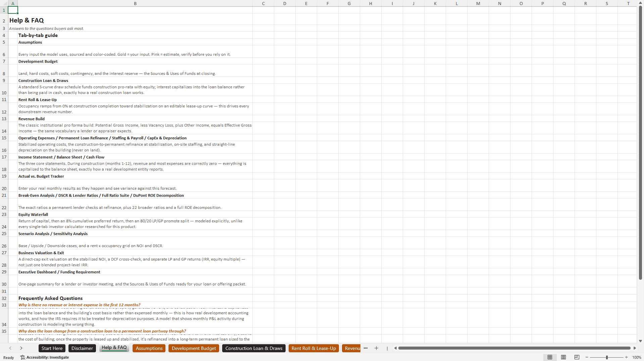Click horizontal scrollbar right arrow
The image size is (644, 361).
[634, 348]
